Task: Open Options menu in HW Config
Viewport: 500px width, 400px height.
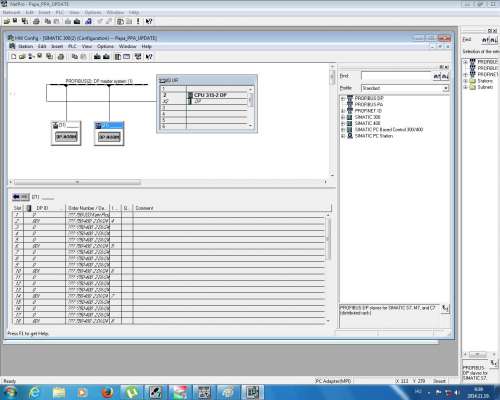Action: (105, 46)
